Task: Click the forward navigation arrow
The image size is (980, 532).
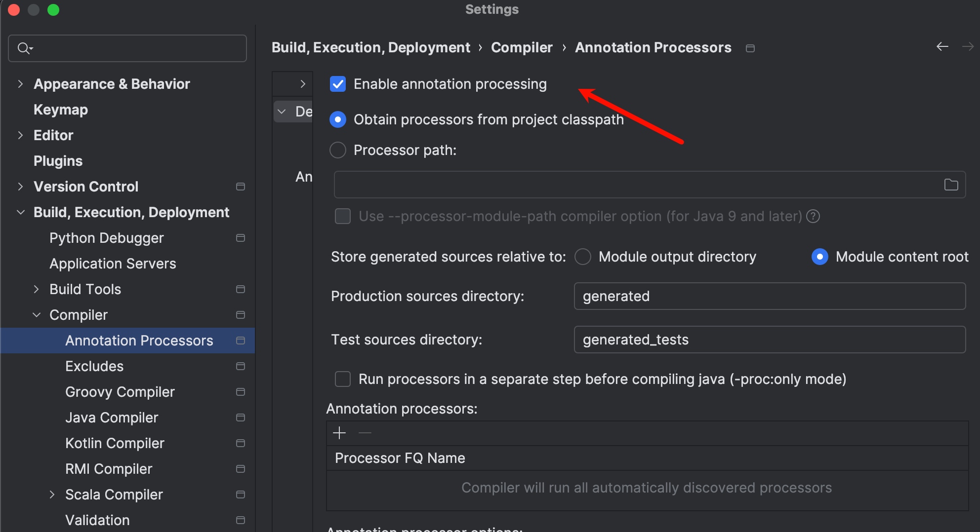Action: point(968,46)
